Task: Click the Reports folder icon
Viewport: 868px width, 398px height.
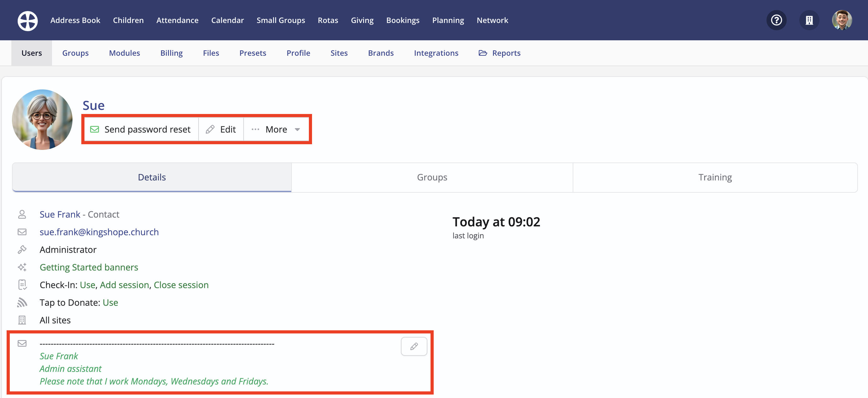Action: 483,53
